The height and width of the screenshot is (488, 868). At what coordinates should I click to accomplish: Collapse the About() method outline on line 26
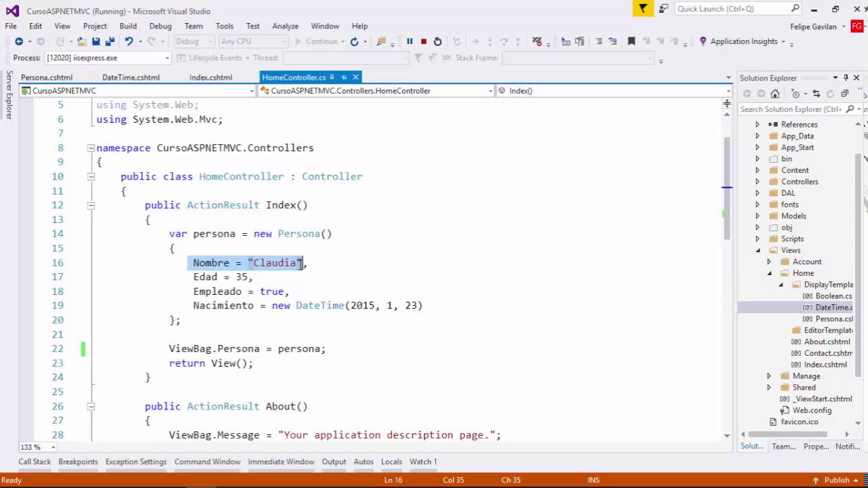click(x=91, y=406)
